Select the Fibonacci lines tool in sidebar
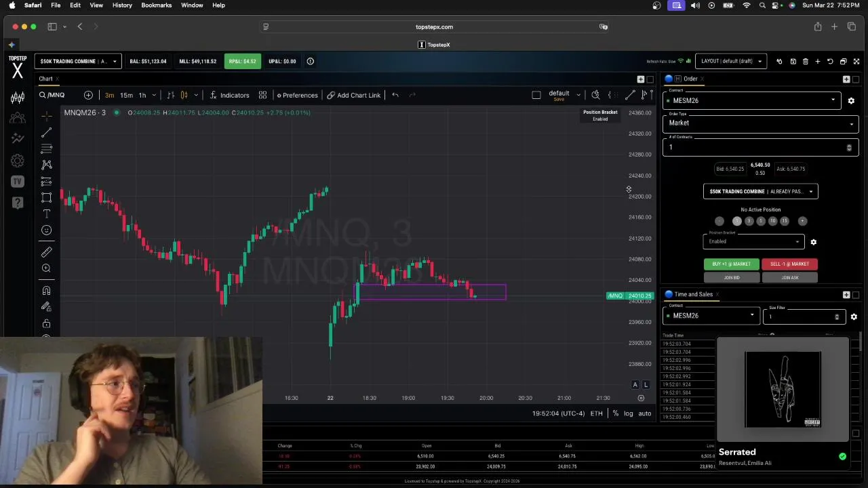Viewport: 868px width, 488px height. point(46,148)
